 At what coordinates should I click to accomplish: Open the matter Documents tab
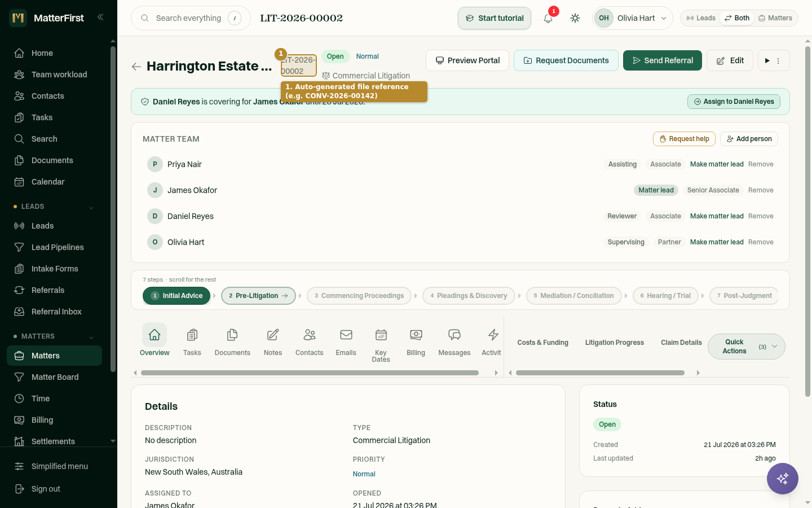232,340
